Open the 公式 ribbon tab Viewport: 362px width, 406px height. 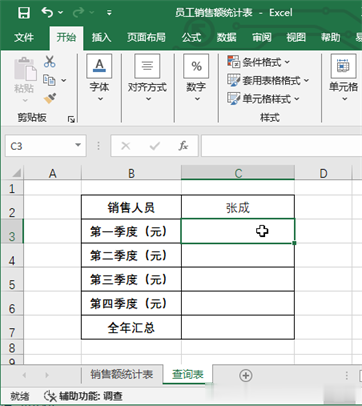191,37
